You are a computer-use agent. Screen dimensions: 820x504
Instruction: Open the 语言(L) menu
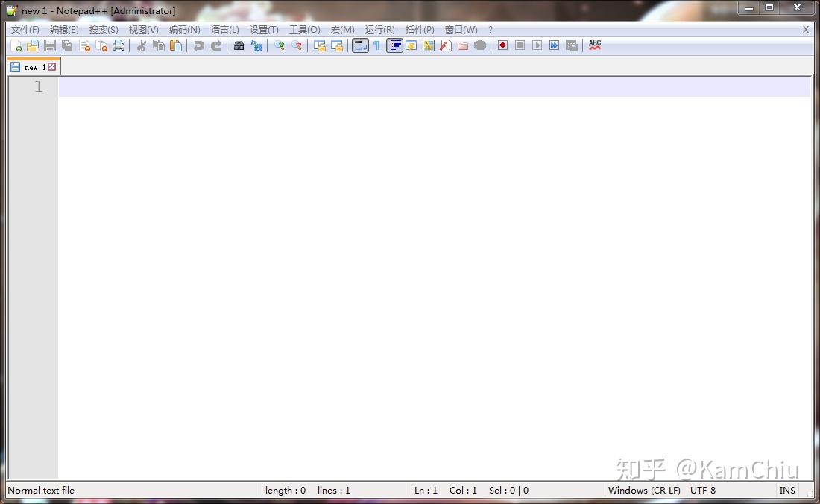tap(225, 30)
